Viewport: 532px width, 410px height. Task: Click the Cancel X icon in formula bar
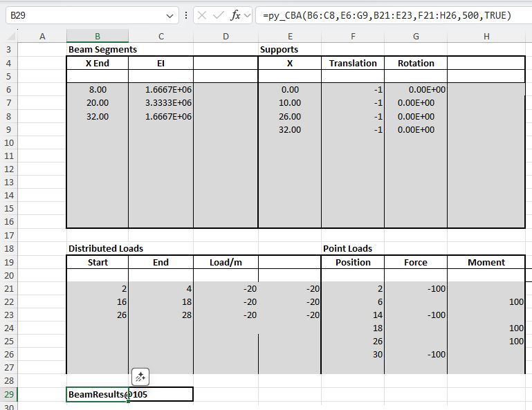(203, 15)
